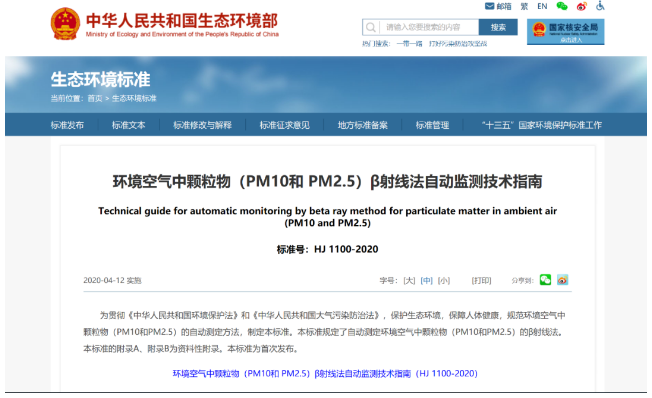652x398 pixels.
Task: Open the 标准发布 nav tab
Action: [x=67, y=125]
